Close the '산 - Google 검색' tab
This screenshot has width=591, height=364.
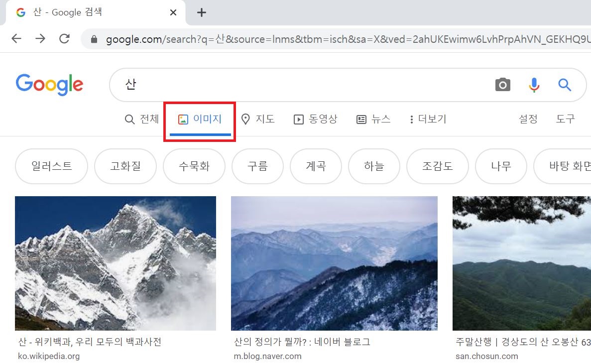pyautogui.click(x=173, y=12)
